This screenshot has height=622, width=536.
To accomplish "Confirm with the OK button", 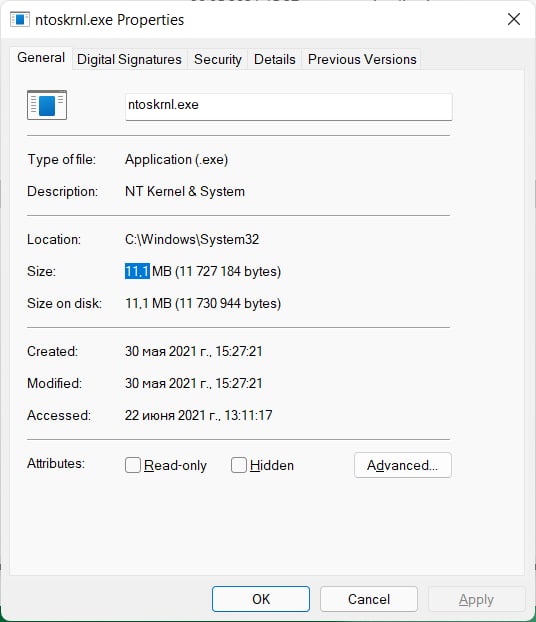I will coord(261,599).
